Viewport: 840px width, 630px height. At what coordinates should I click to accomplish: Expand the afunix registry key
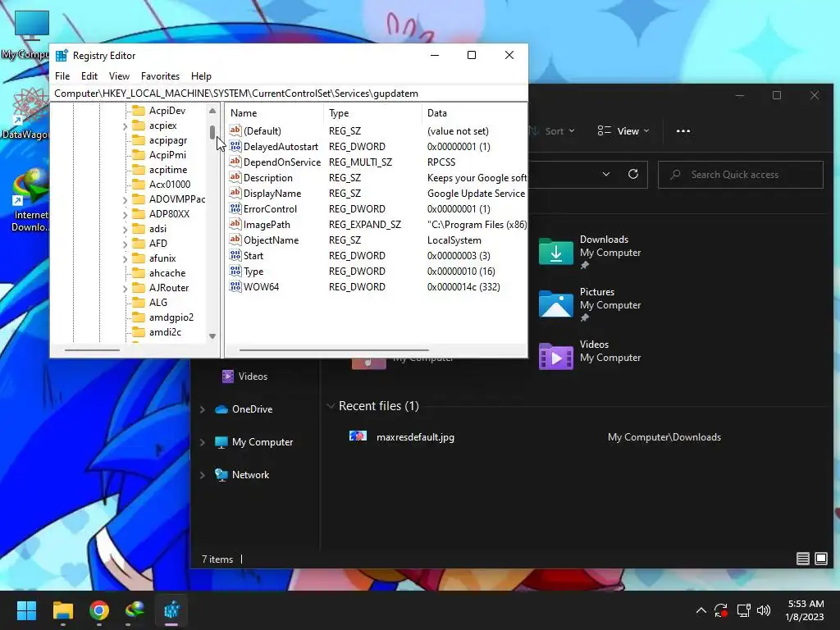tap(125, 259)
